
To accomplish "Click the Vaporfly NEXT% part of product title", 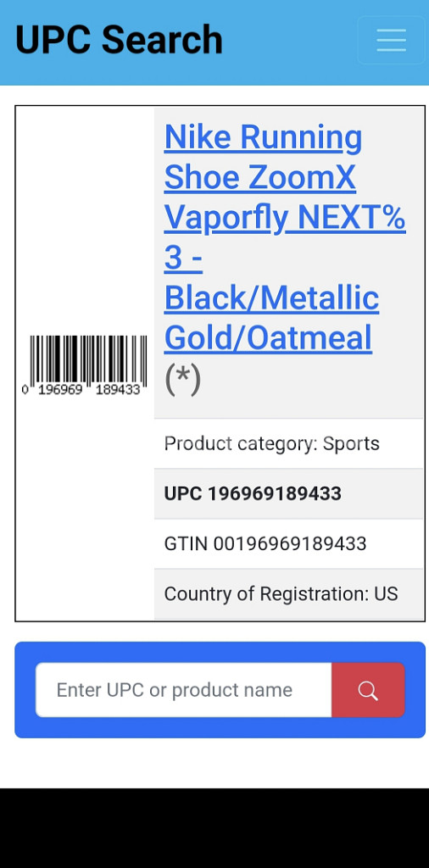I will click(285, 218).
